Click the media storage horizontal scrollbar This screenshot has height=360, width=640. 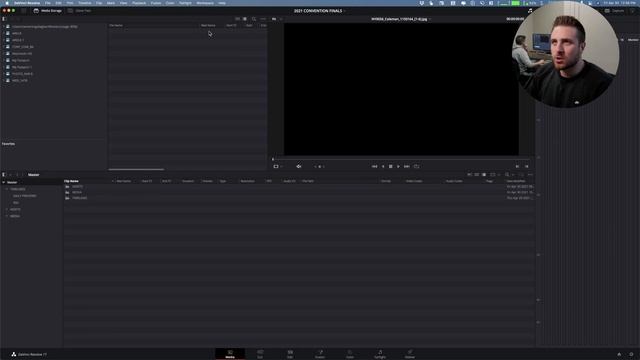coord(136,169)
